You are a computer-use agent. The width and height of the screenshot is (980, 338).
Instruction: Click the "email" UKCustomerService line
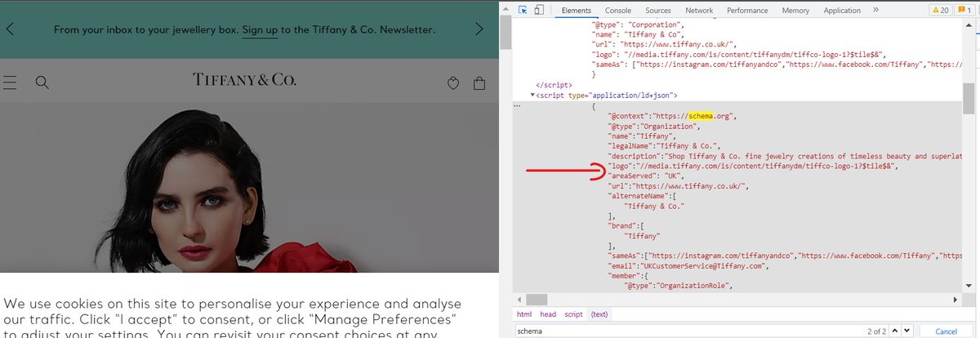686,265
